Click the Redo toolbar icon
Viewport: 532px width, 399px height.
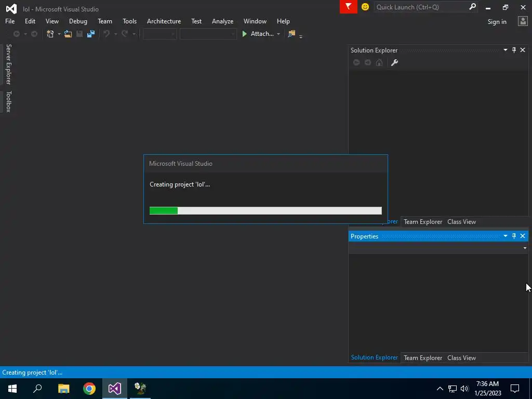(125, 34)
